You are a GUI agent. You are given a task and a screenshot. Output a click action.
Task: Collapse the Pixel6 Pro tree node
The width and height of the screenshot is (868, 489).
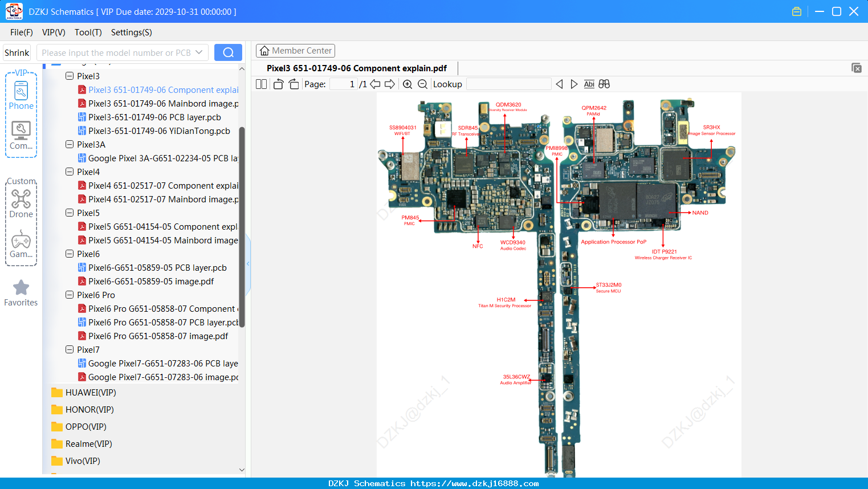pyautogui.click(x=70, y=295)
